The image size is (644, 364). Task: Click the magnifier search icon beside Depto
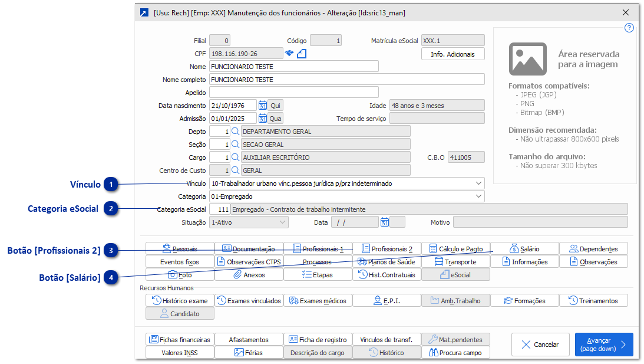tap(235, 132)
